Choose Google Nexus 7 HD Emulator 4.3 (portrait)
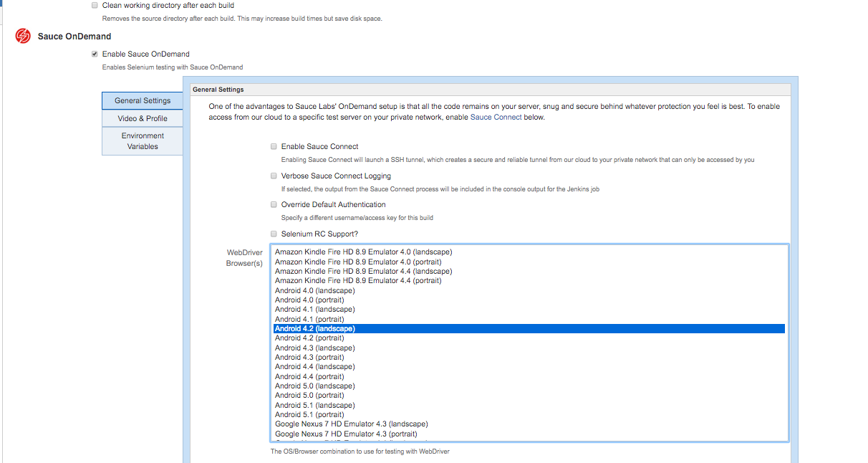This screenshot has width=868, height=463. pyautogui.click(x=529, y=434)
